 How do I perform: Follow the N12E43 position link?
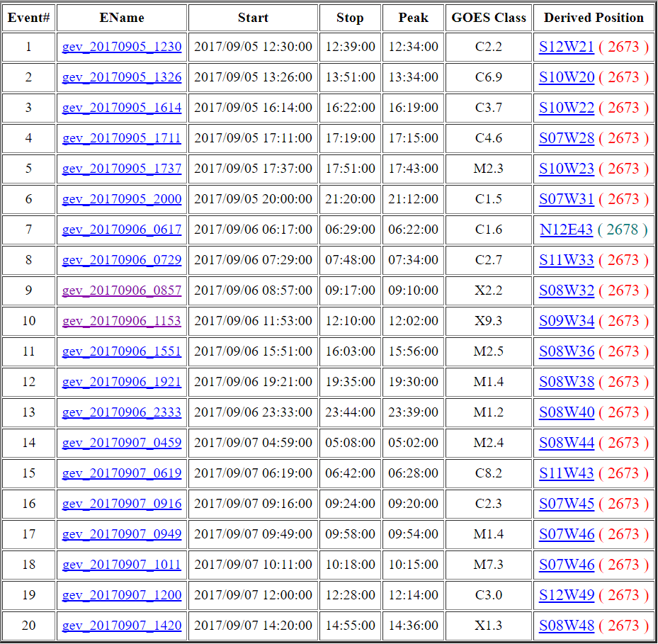[566, 230]
